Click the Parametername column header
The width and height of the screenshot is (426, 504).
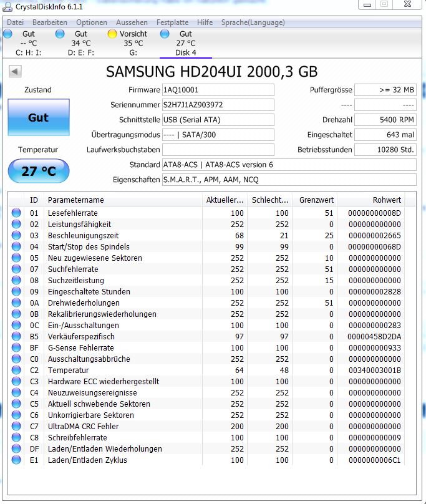point(123,200)
